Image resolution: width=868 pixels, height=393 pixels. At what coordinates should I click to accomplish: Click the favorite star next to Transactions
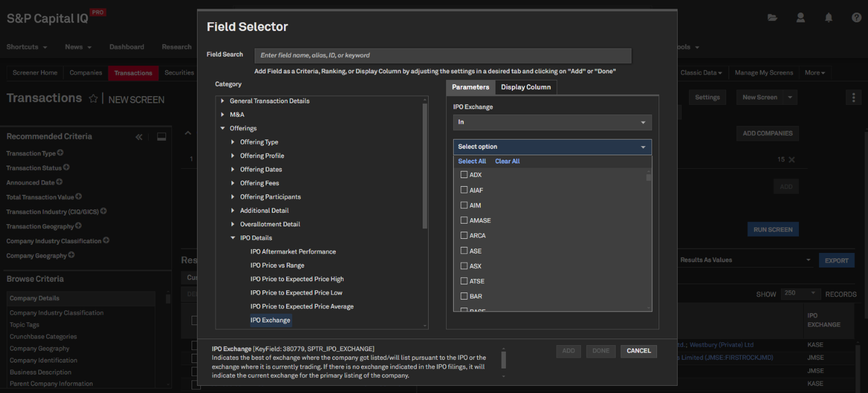click(93, 99)
